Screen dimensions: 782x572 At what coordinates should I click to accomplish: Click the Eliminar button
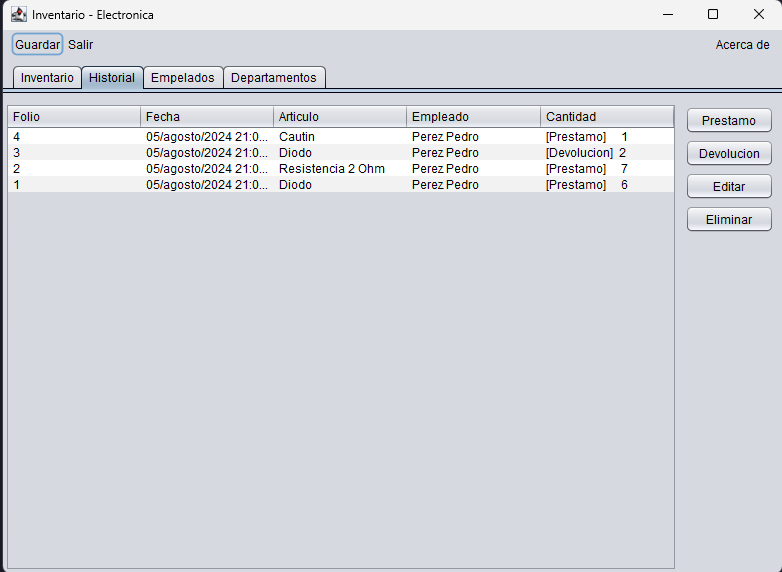729,219
